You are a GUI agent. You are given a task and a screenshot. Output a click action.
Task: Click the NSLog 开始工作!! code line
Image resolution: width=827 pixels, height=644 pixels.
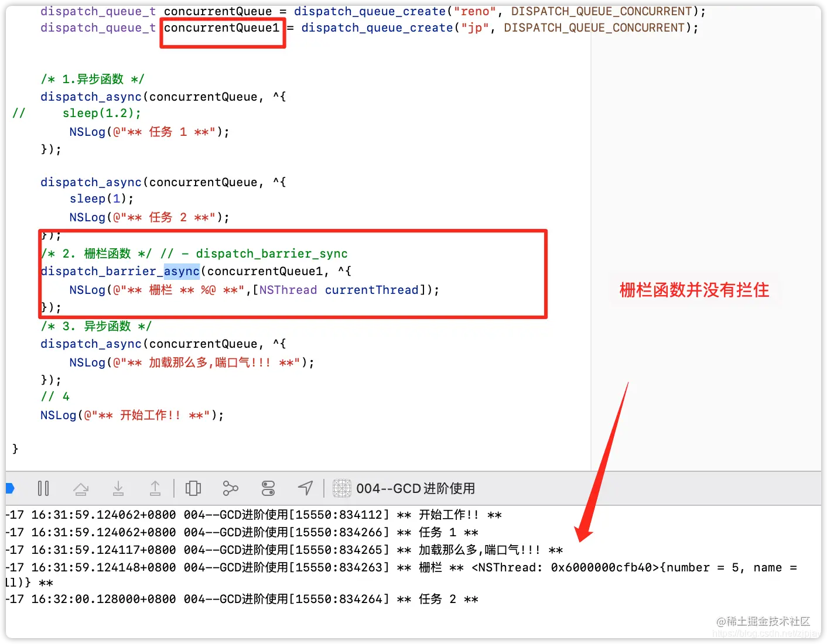pos(132,415)
